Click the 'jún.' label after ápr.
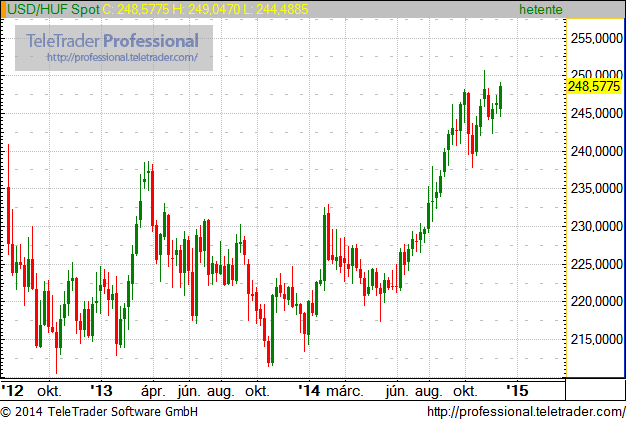Screen dimensions: 626x421 pyautogui.click(x=189, y=391)
